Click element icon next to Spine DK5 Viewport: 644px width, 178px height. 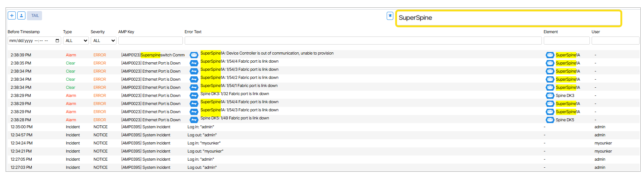(550, 120)
